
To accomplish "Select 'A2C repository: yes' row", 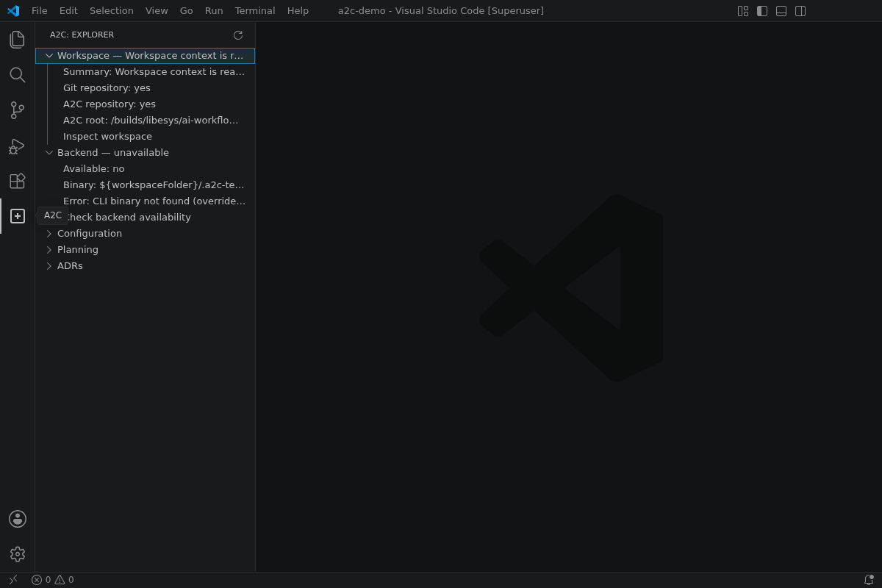I will (145, 104).
